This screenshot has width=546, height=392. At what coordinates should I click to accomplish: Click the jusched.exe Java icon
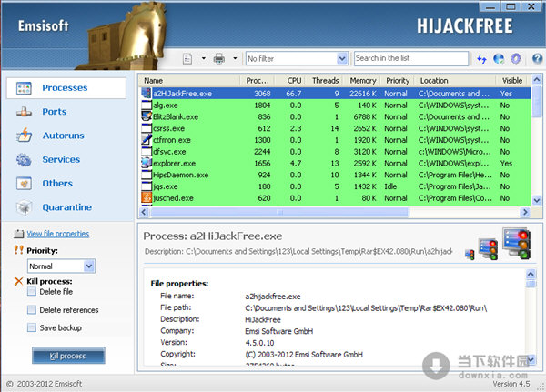point(147,197)
